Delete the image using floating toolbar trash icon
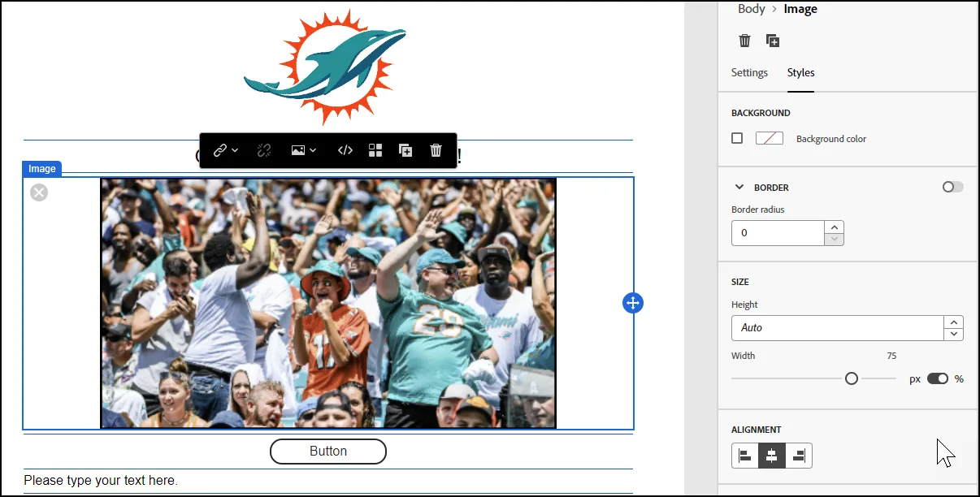Image resolution: width=980 pixels, height=497 pixels. (x=436, y=150)
